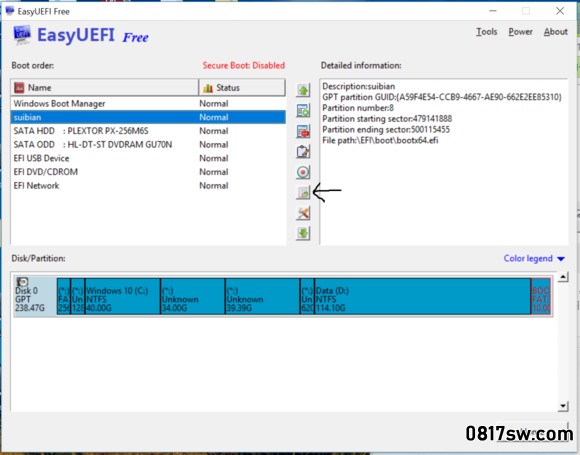Open the Tools menu
580x455 pixels.
click(486, 32)
